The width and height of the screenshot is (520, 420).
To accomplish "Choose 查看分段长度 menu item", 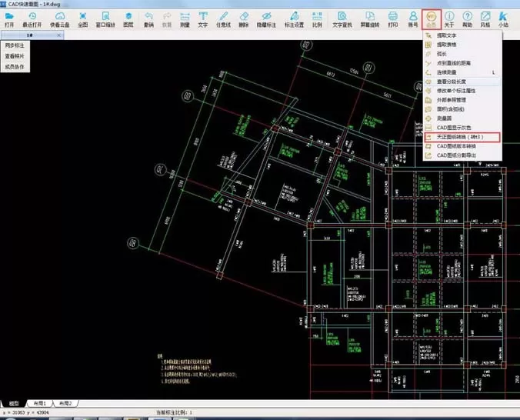I will click(x=462, y=82).
